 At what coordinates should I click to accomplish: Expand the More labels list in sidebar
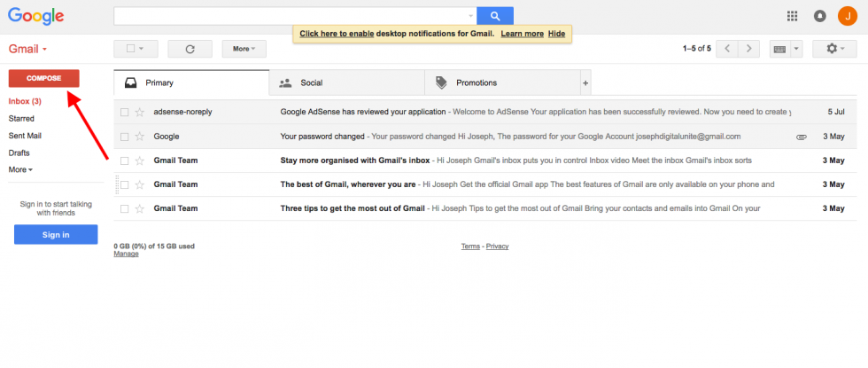(x=20, y=169)
